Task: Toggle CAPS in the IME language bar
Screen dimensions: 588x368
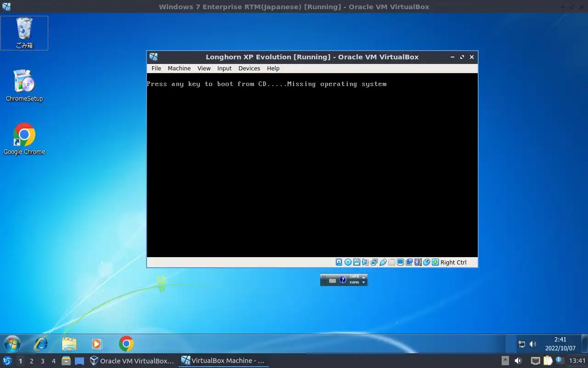Action: coord(354,276)
